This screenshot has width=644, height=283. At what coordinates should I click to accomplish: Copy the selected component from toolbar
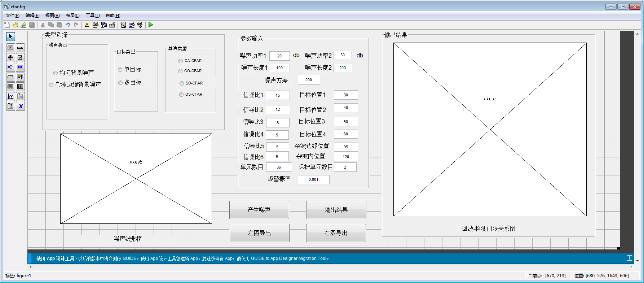click(51, 25)
